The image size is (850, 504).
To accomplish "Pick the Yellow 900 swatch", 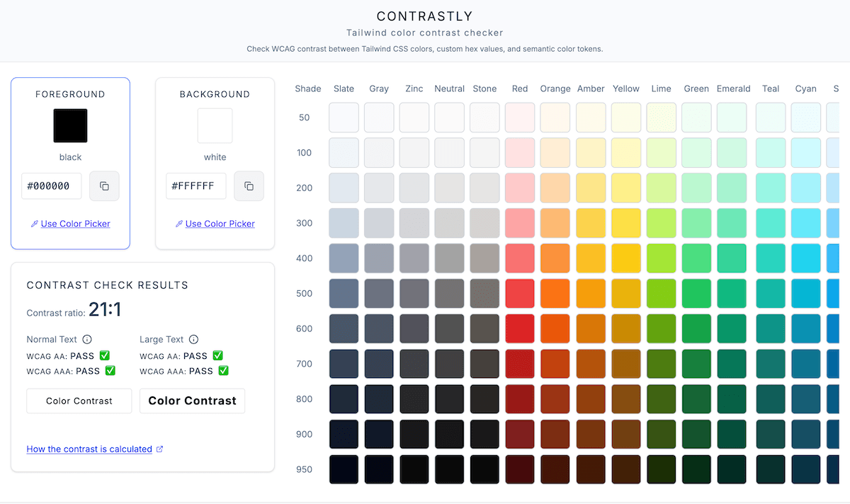I will pos(626,434).
